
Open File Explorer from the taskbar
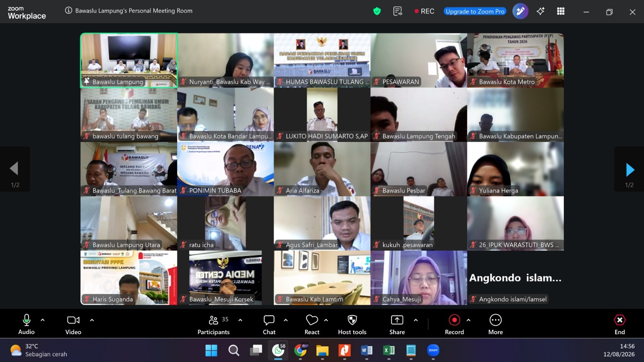322,350
